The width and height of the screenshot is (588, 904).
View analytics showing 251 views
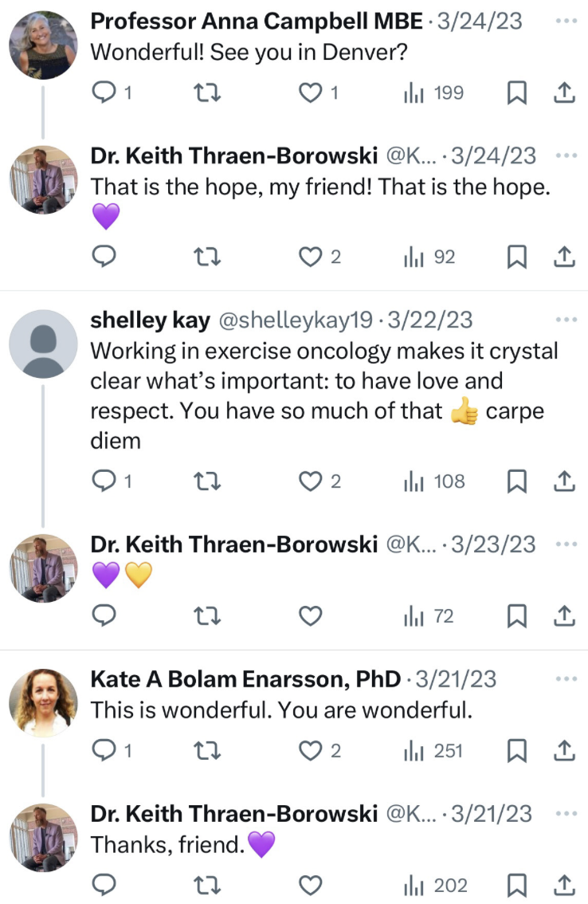(433, 751)
